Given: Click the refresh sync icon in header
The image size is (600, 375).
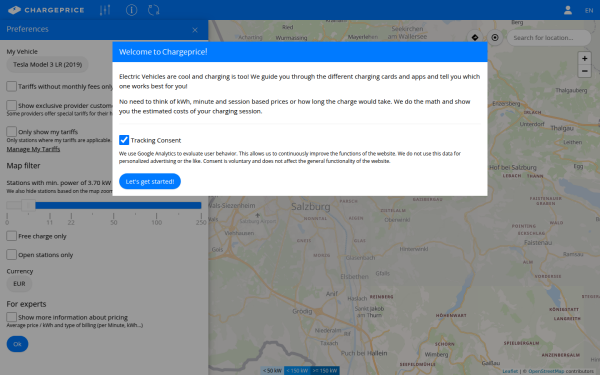Looking at the screenshot, I should (x=153, y=10).
